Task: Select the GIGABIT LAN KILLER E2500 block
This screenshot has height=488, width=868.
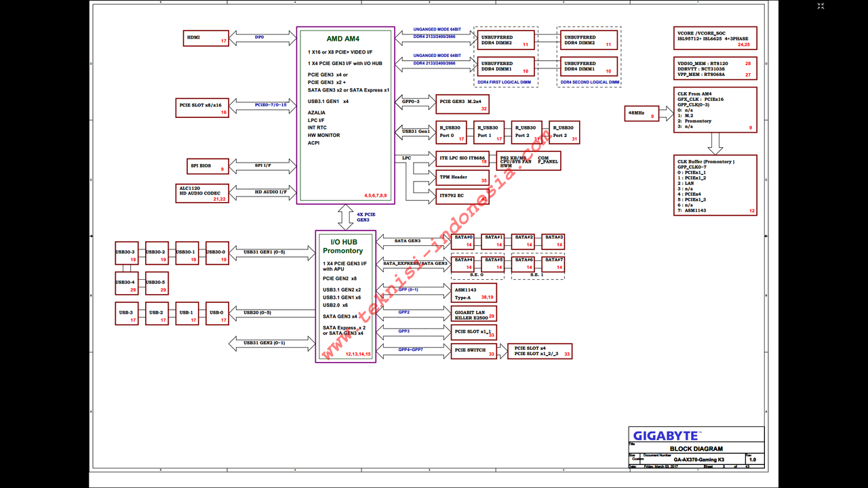Action: [x=474, y=314]
